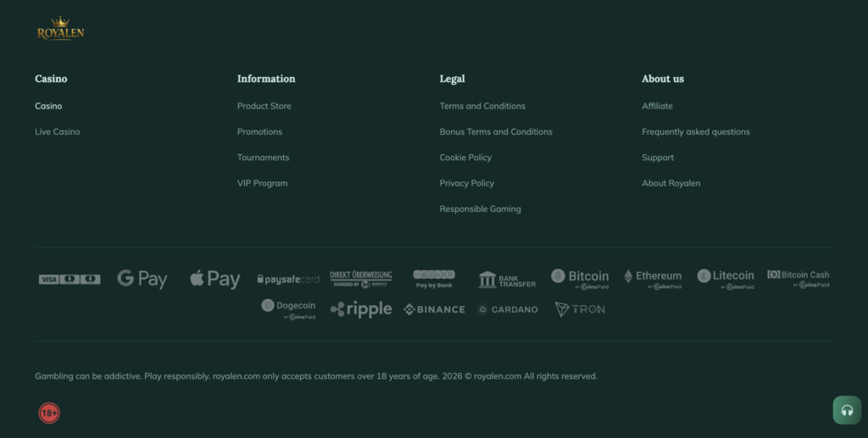Go to Product Store
Viewport: 868px width, 438px height.
coord(264,106)
